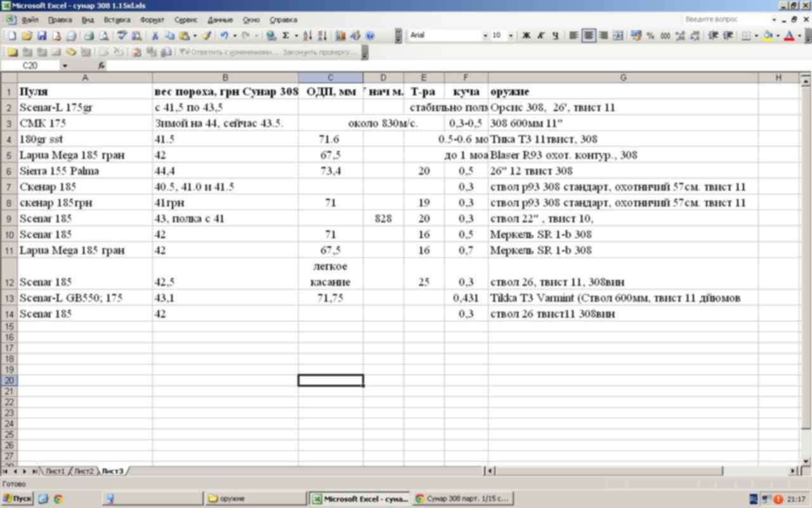
Task: Switch to the Chrome Сунар 308 taskbar button
Action: (x=463, y=499)
